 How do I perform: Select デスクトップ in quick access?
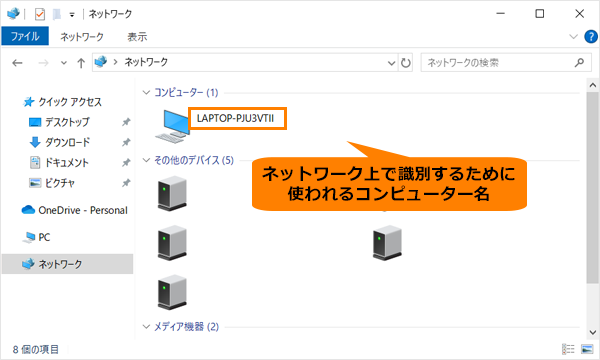[67, 122]
